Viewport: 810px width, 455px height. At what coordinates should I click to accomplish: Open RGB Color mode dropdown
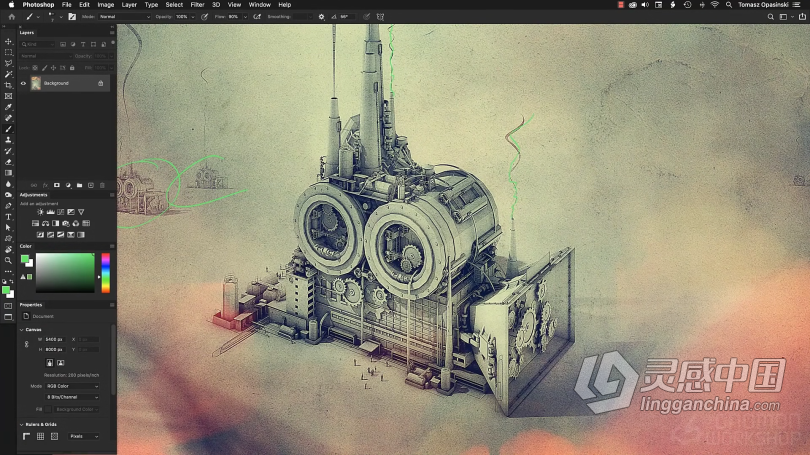(x=72, y=386)
